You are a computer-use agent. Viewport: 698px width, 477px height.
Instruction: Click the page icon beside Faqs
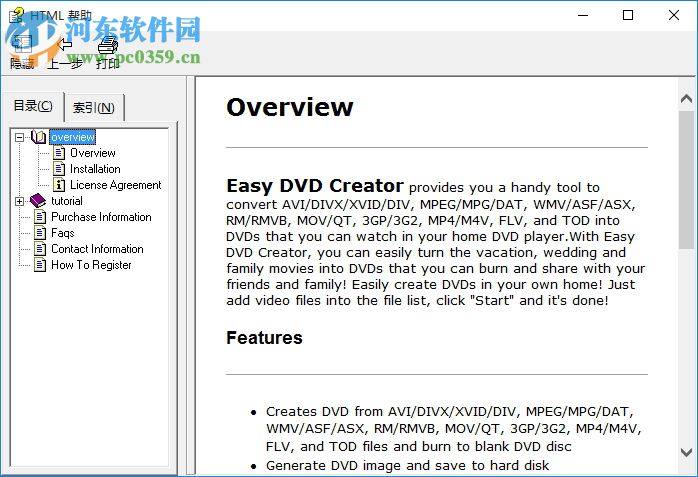click(40, 233)
